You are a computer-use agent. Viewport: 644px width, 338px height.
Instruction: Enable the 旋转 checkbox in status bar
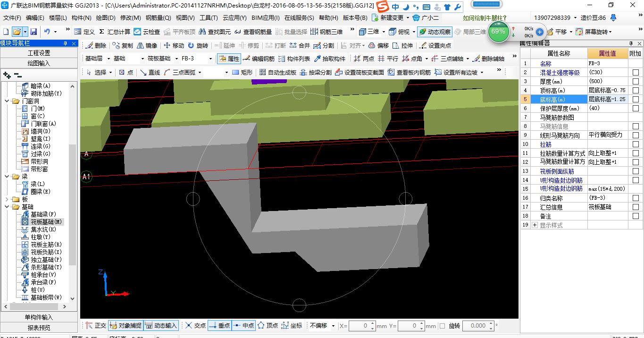(x=442, y=326)
